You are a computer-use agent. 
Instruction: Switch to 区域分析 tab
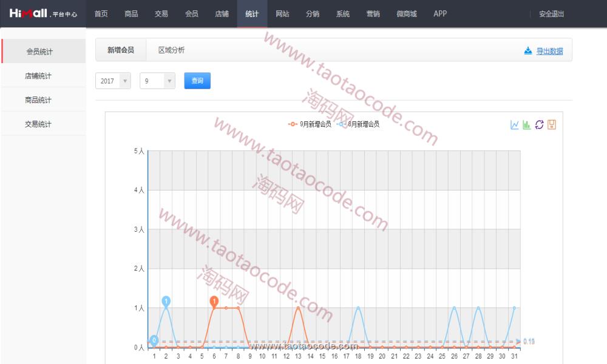(171, 51)
